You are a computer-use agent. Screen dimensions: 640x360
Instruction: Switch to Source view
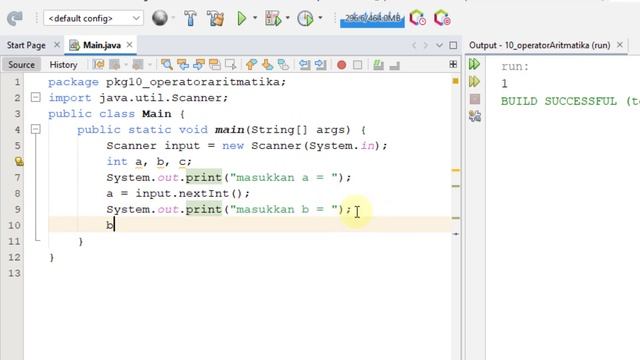pos(21,64)
